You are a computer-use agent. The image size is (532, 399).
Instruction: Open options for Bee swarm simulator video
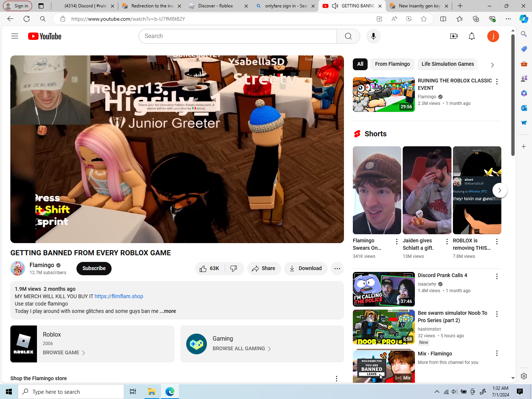coord(497,314)
